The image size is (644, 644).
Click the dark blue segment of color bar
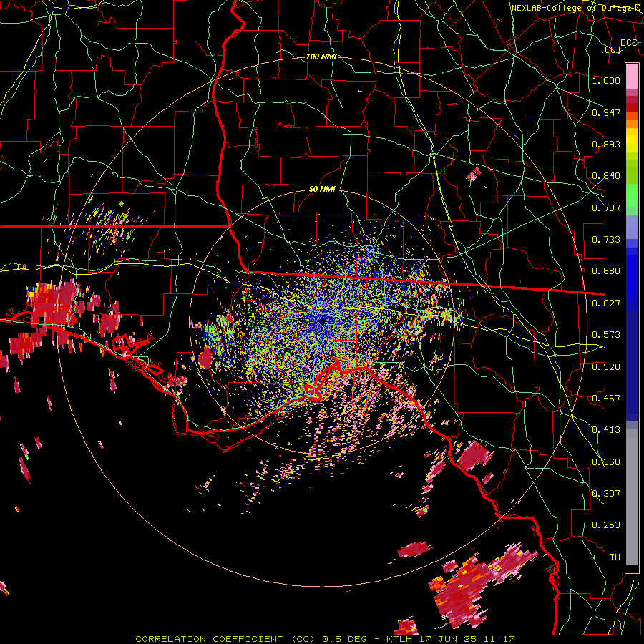632,366
